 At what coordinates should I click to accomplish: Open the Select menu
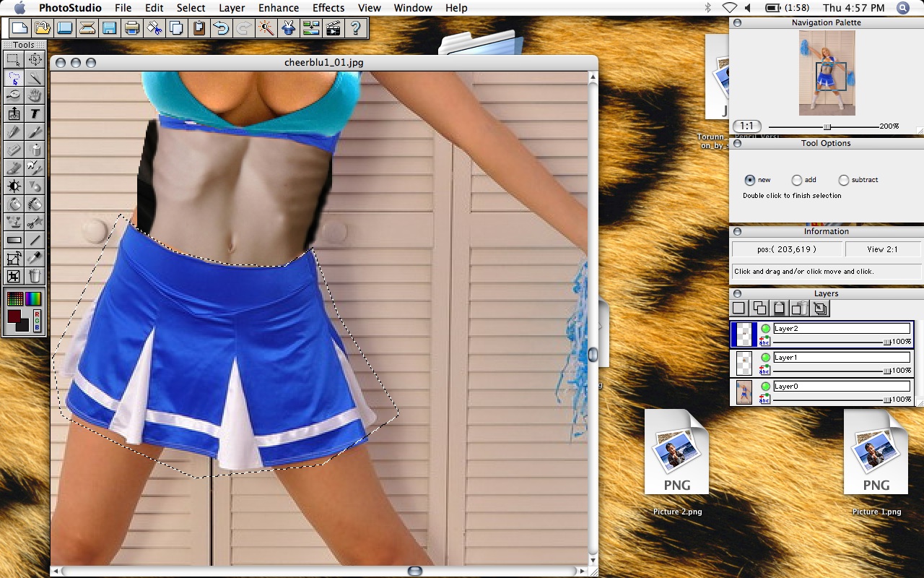(191, 8)
